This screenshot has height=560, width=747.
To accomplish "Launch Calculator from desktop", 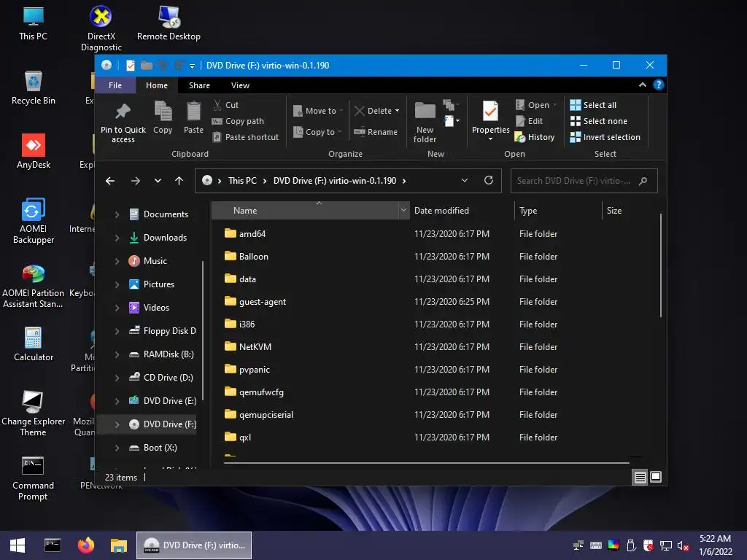I will pos(34,344).
